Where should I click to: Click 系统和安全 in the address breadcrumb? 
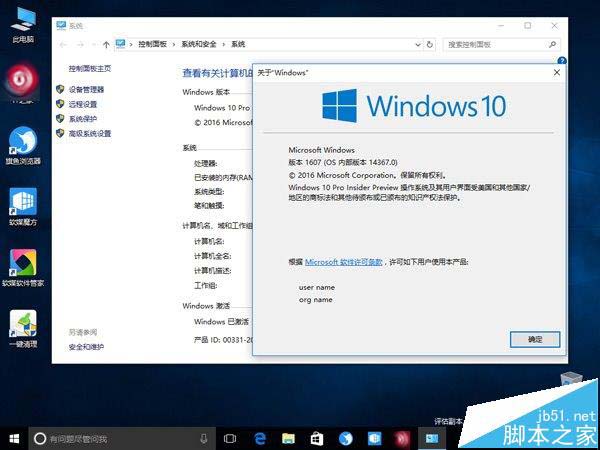[x=199, y=44]
